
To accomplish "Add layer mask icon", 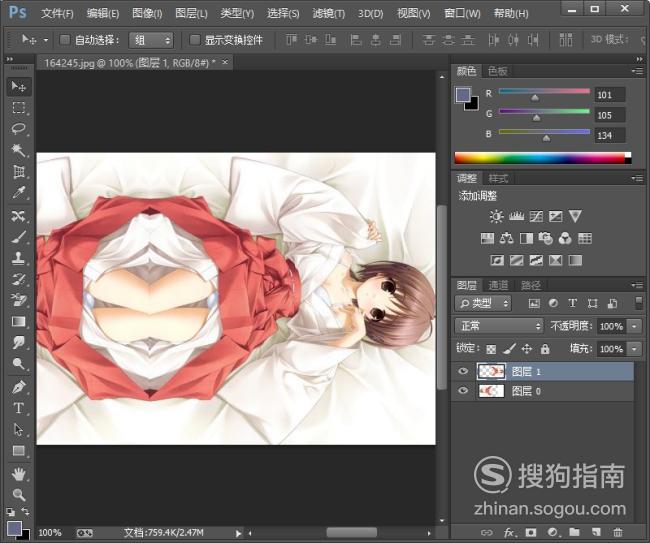I will pyautogui.click(x=531, y=532).
